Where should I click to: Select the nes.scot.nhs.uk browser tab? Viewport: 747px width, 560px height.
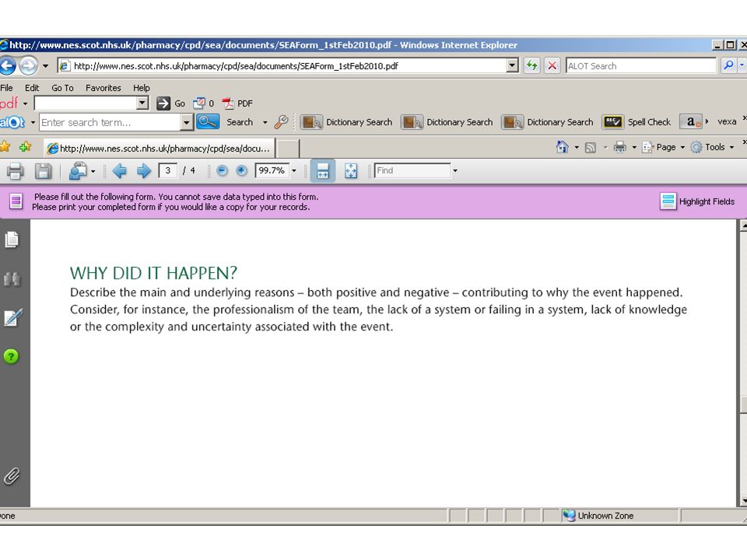tap(159, 148)
